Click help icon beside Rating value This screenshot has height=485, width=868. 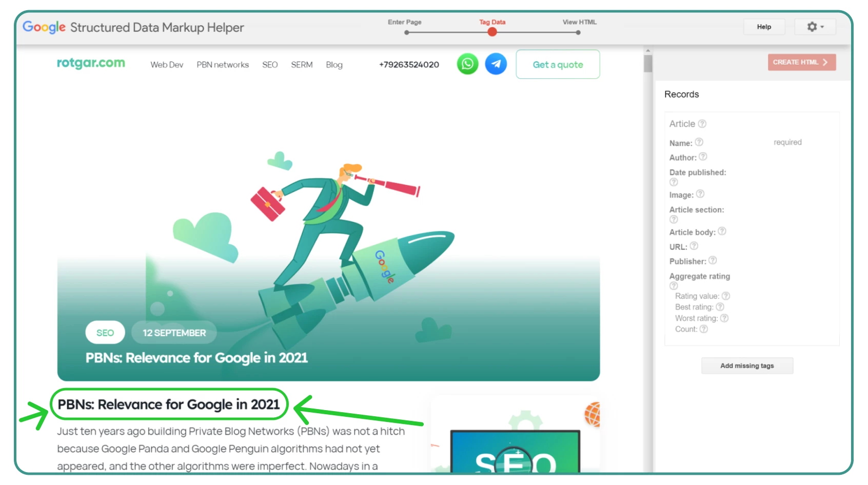point(726,296)
